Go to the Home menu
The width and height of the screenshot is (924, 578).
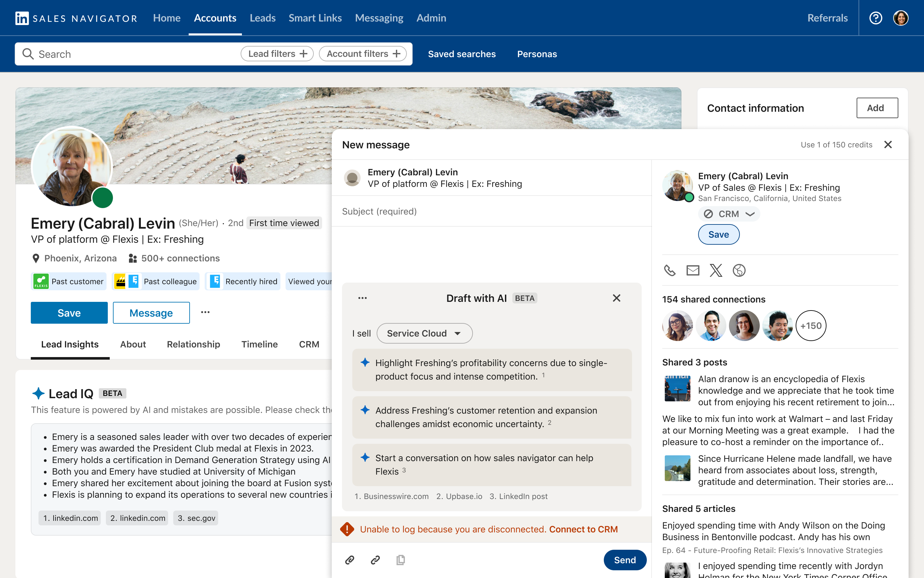[167, 18]
